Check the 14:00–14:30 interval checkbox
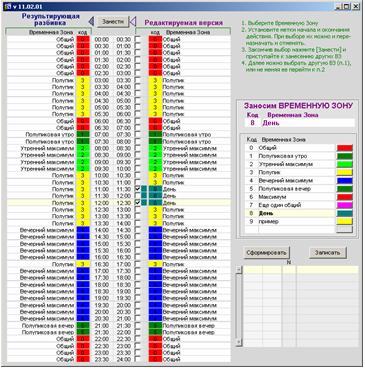365x369 pixels. [x=137, y=230]
